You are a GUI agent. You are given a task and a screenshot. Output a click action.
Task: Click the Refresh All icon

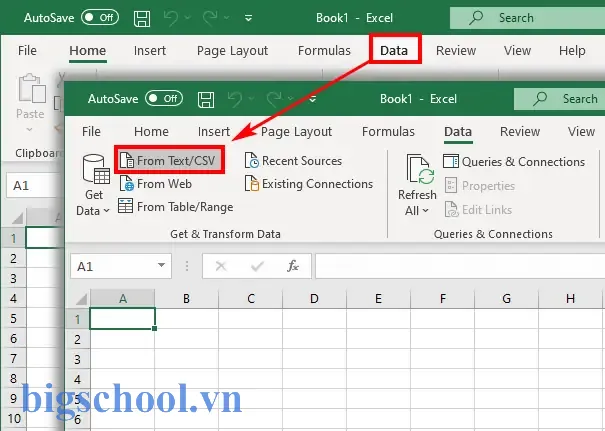click(421, 169)
